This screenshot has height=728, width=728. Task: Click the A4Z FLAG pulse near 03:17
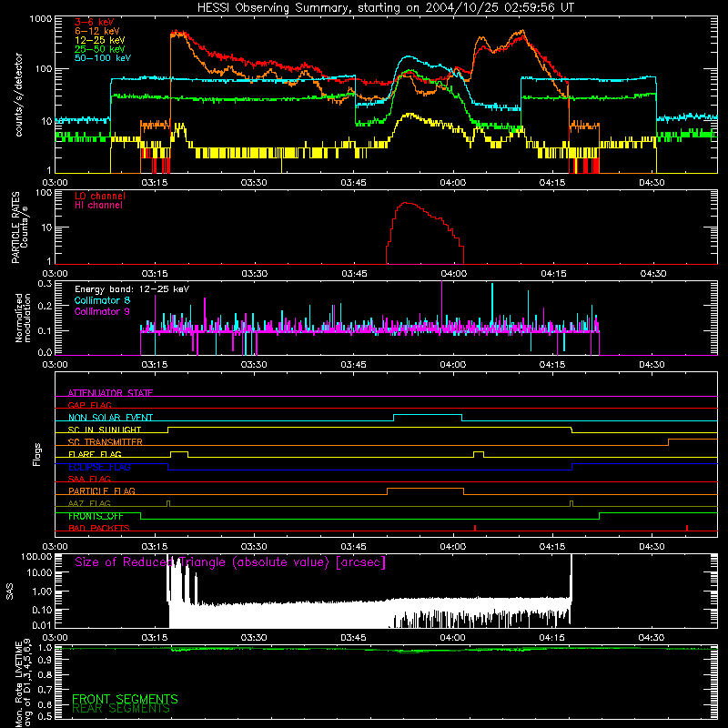tap(168, 503)
